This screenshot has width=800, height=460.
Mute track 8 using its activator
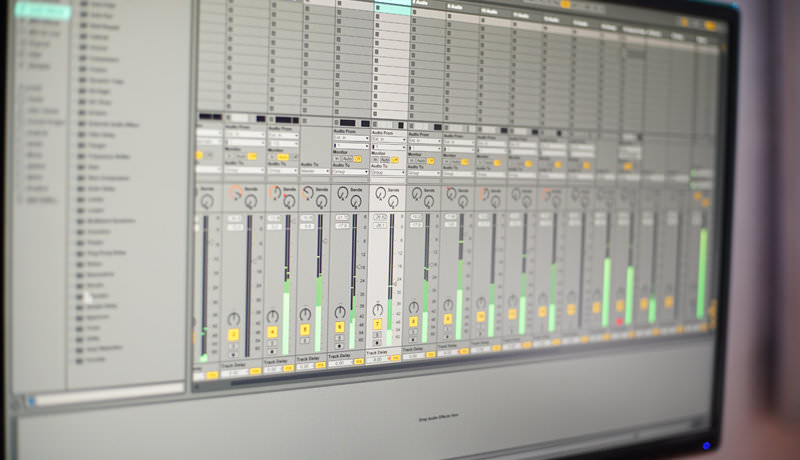(x=413, y=321)
